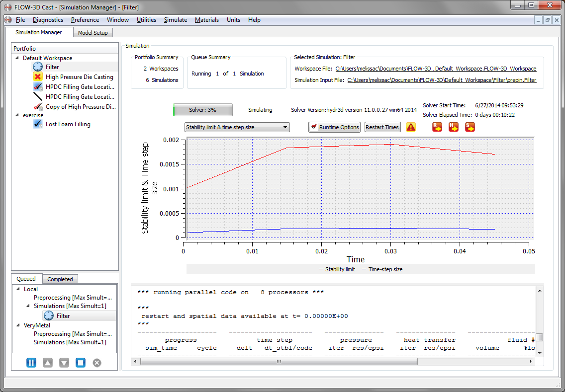
Task: Click the vertical scrollbar thumb of solver output
Action: (540, 337)
